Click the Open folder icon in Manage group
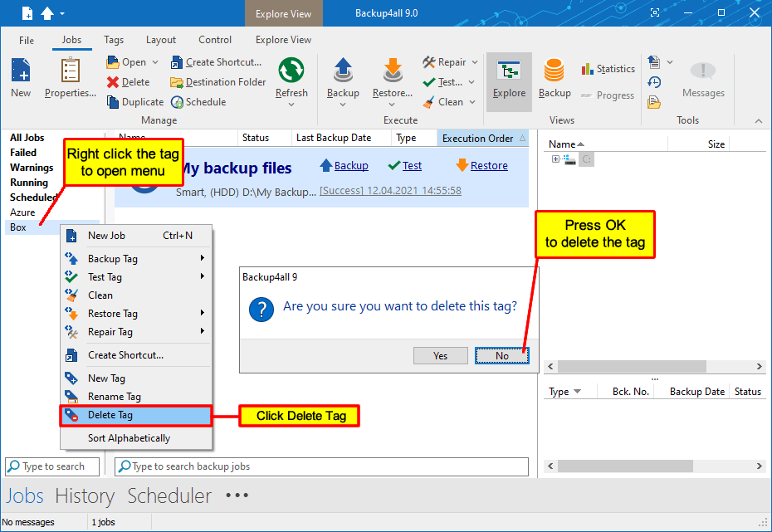The image size is (772, 532). click(113, 62)
